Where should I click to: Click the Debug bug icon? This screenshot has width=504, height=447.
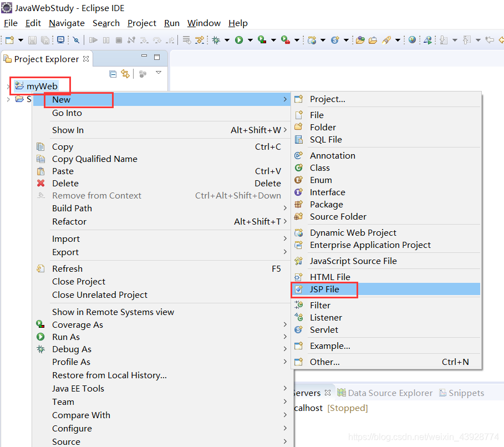click(216, 40)
